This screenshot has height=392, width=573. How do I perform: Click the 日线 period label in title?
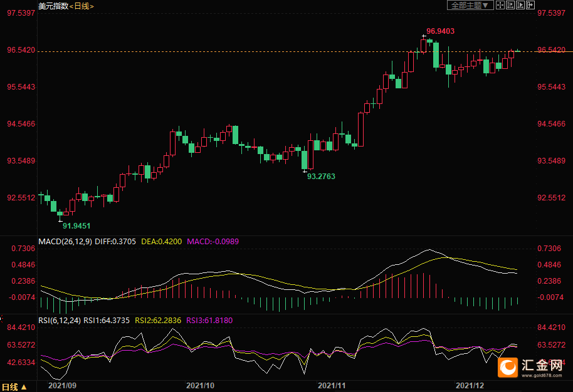(81, 6)
